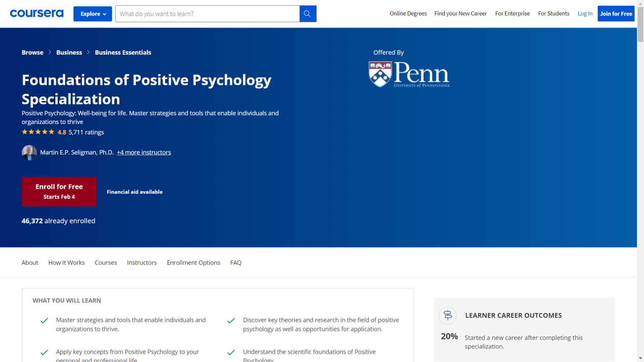This screenshot has width=644, height=362.
Task: Jump to the FAQ tab
Action: (x=236, y=263)
